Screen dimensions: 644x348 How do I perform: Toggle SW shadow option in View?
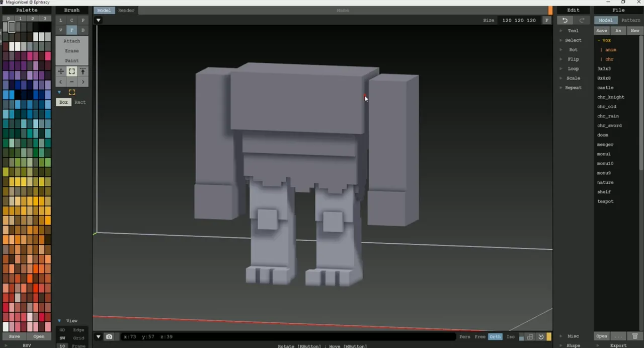tap(62, 338)
